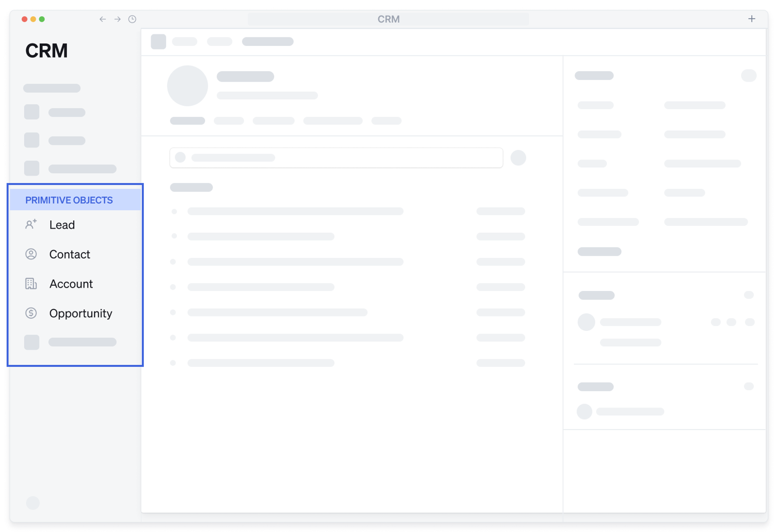Click the Opportunity dollar coin icon

(31, 313)
